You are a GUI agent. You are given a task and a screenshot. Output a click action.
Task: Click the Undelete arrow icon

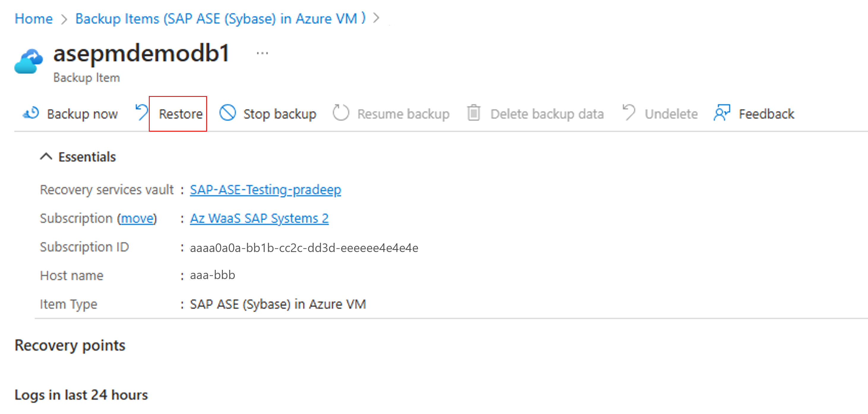[629, 113]
